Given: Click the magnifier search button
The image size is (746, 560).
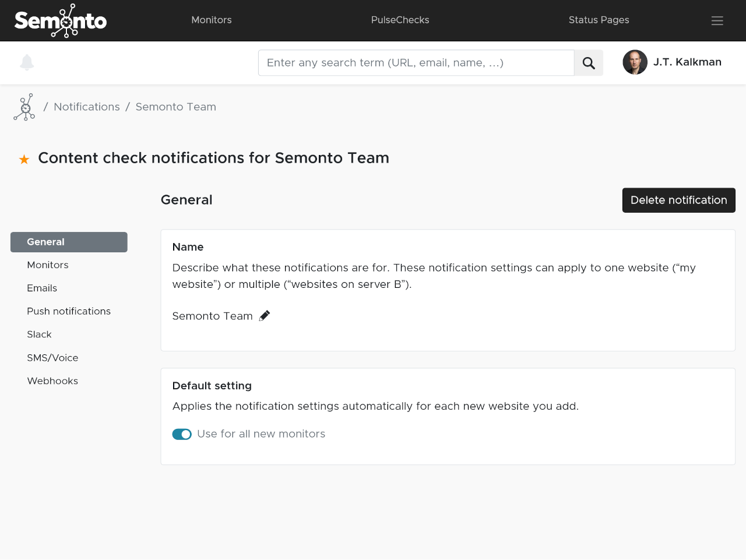Looking at the screenshot, I should click(x=589, y=63).
